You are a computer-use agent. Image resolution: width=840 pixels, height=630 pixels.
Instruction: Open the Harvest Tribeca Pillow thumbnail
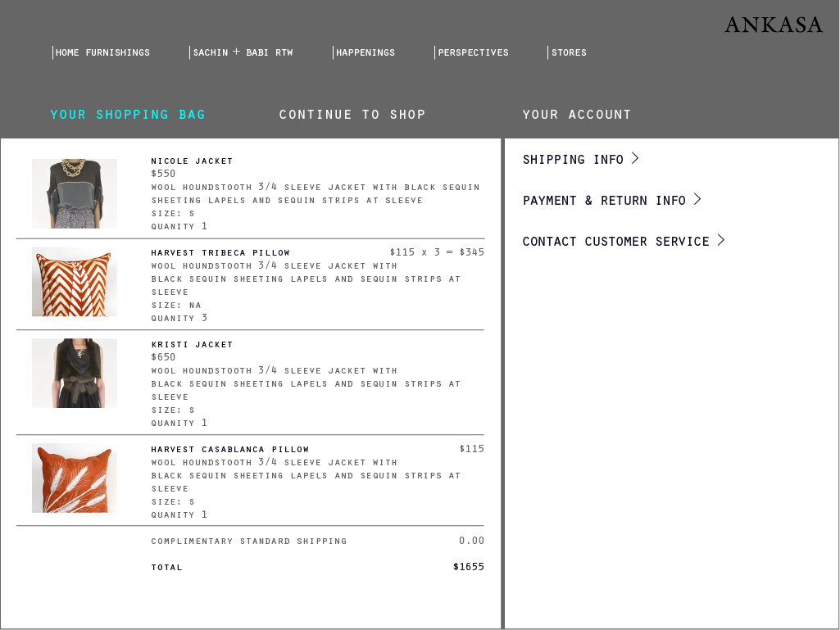(x=75, y=282)
